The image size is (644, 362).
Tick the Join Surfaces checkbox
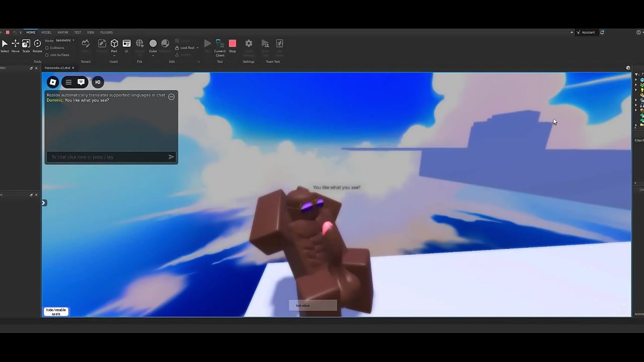point(47,55)
